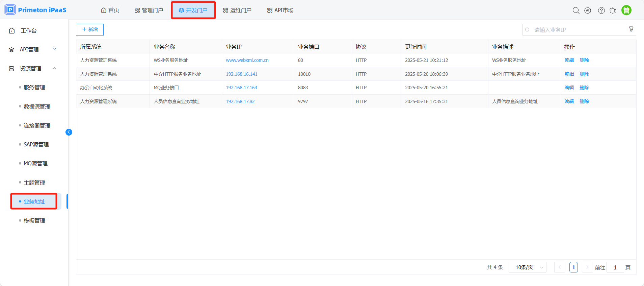
Task: Select 数据源管理 in the sidebar
Action: [x=37, y=106]
